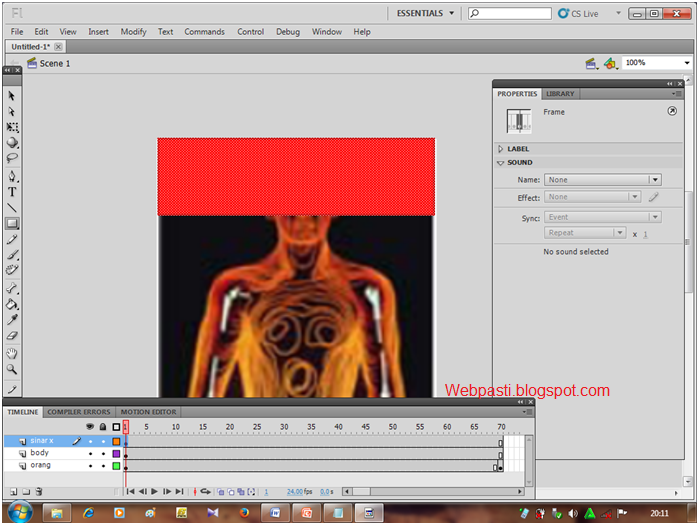Click the Scene 1 breadcrumb
Viewport: 699px width, 525px height.
pos(54,64)
